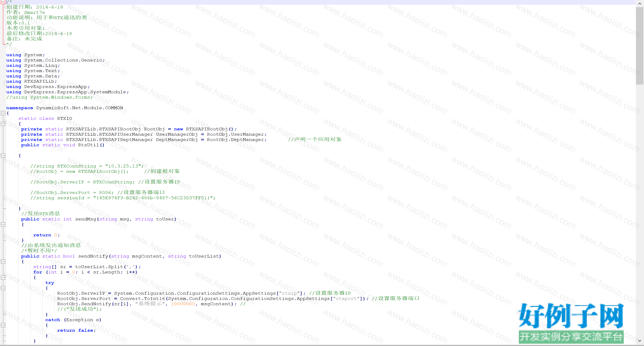The width and height of the screenshot is (644, 346).
Task: Click the method name 'RtxUtil()'
Action: click(91, 145)
